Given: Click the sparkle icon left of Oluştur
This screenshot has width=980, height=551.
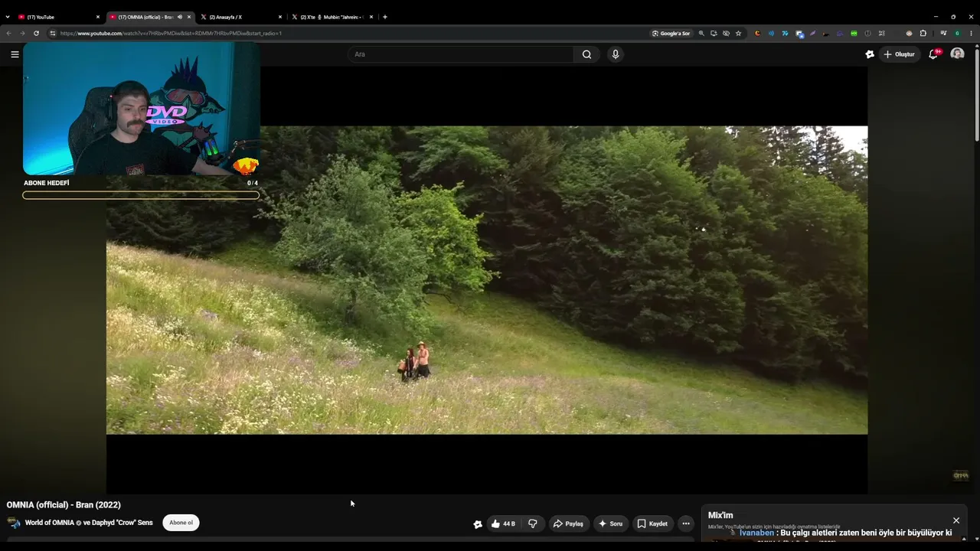Looking at the screenshot, I should click(870, 54).
